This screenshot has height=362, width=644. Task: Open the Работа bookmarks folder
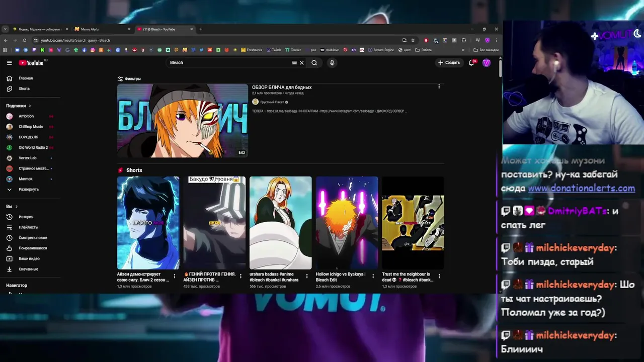click(x=423, y=50)
